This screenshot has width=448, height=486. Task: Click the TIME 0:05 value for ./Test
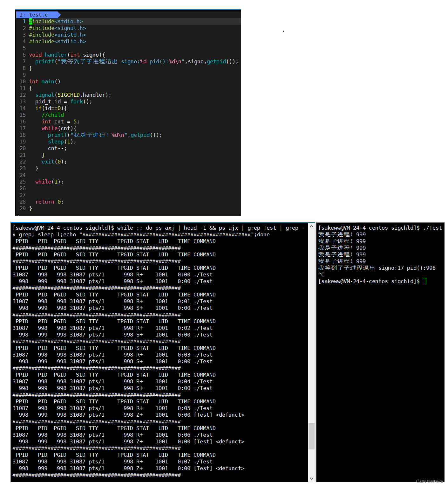tap(184, 408)
